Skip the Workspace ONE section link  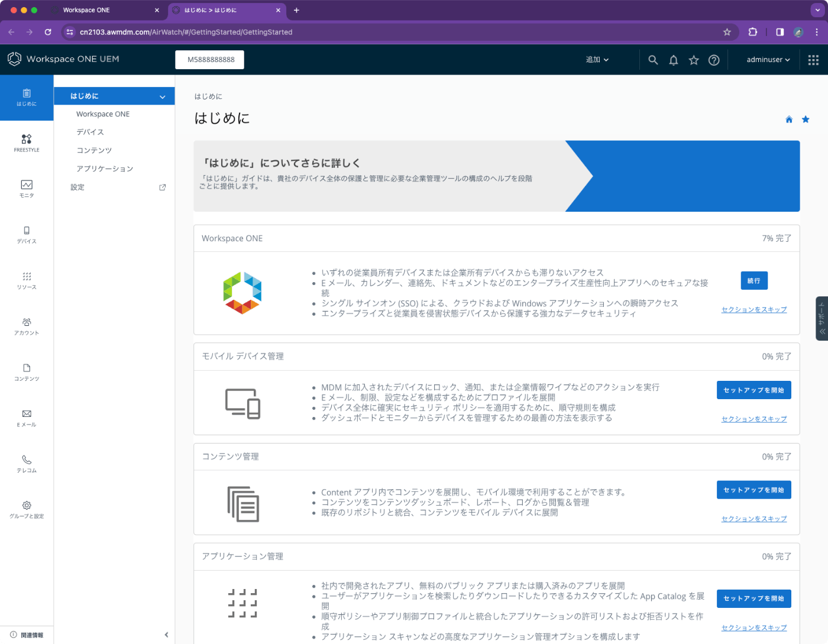(754, 310)
